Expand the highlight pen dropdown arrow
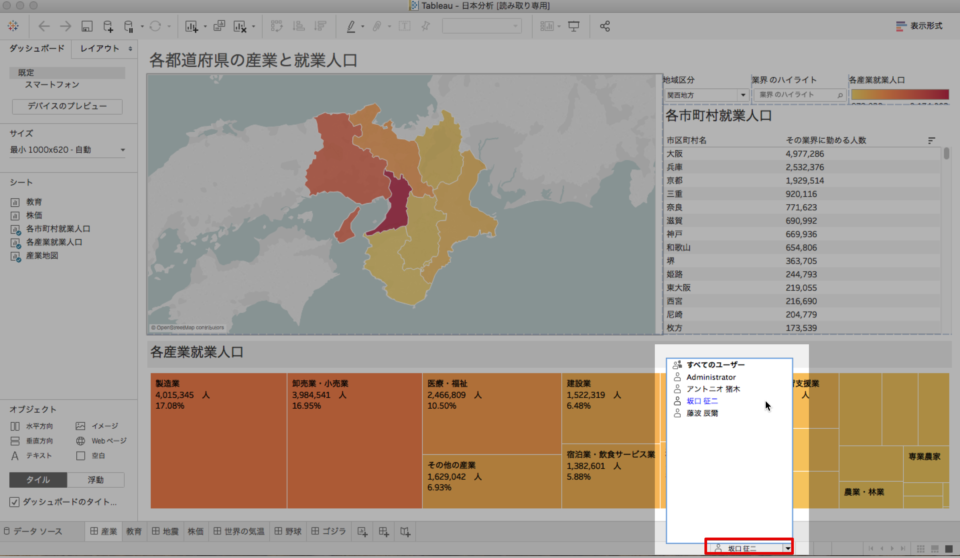This screenshot has height=558, width=960. pyautogui.click(x=362, y=26)
